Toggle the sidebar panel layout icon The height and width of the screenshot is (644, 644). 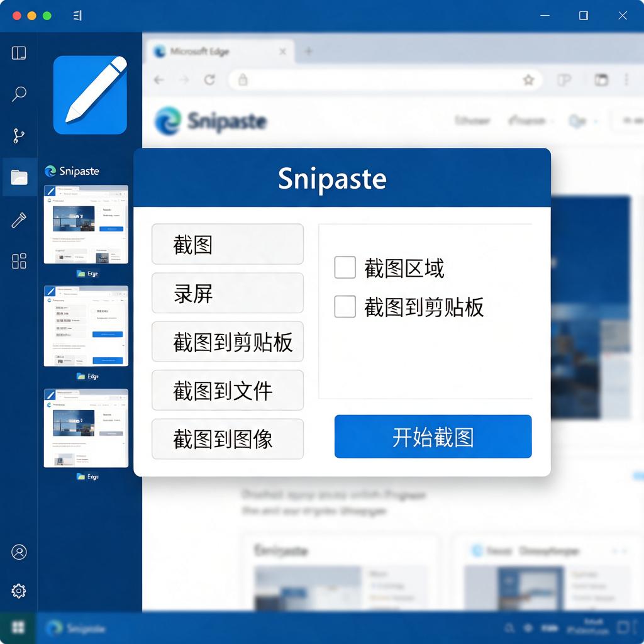pyautogui.click(x=19, y=53)
